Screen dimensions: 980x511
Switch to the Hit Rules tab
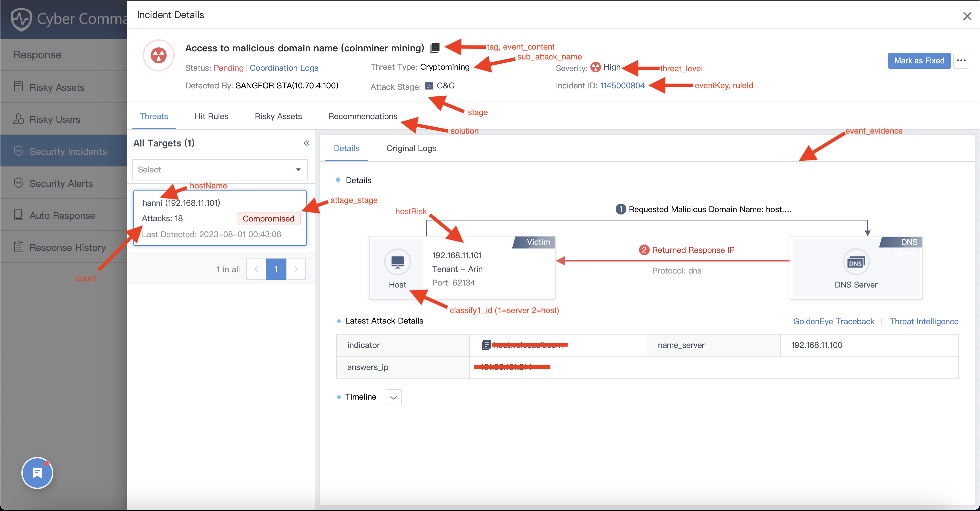click(211, 116)
